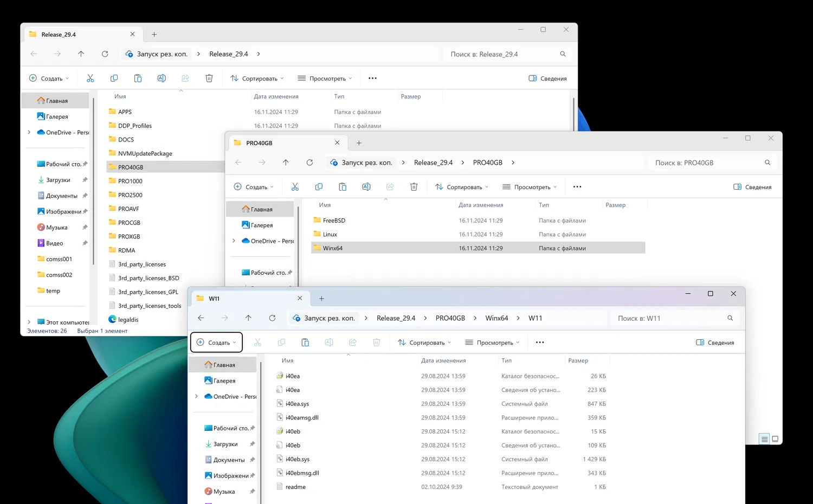Click Delete trash icon in Release_29.4 window
Screen dimensions: 813x504
point(209,78)
